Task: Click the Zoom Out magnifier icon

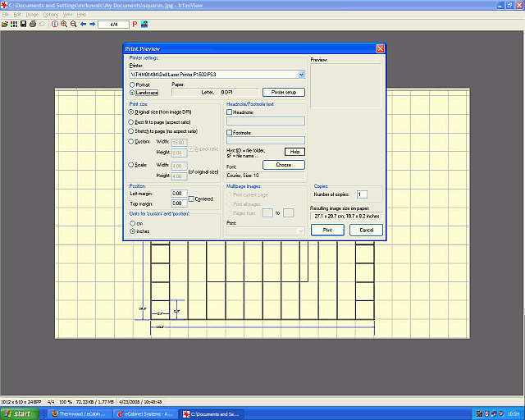Action: click(x=74, y=24)
